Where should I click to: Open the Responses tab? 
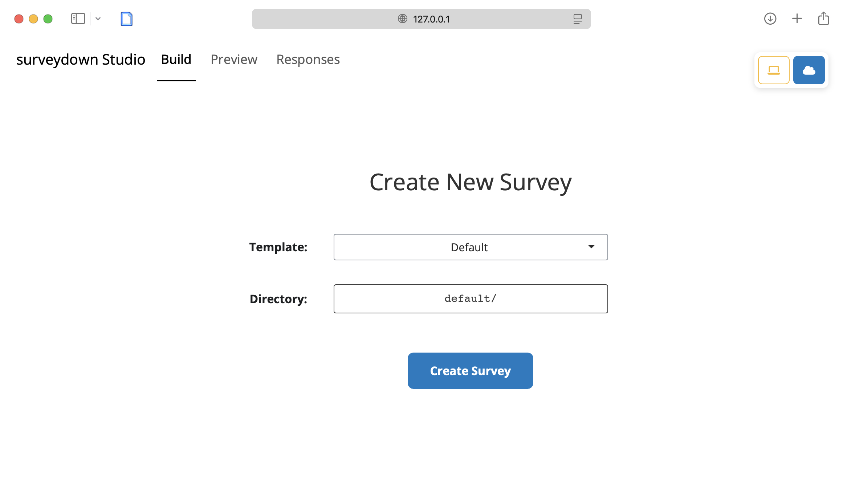click(x=308, y=60)
